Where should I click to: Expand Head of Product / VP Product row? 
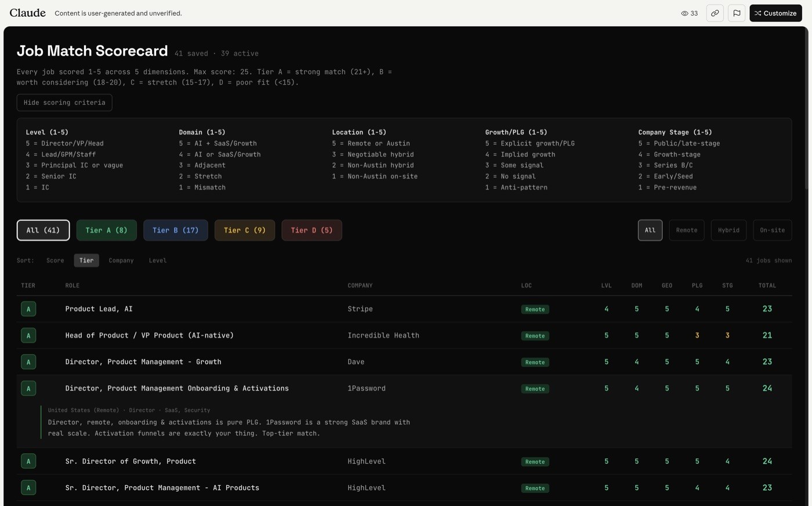coord(404,336)
